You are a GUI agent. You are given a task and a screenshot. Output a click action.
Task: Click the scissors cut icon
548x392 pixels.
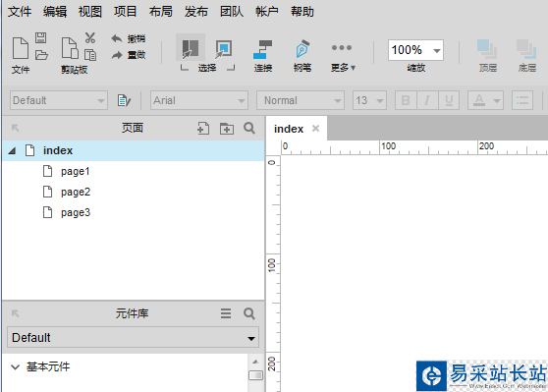tap(90, 37)
